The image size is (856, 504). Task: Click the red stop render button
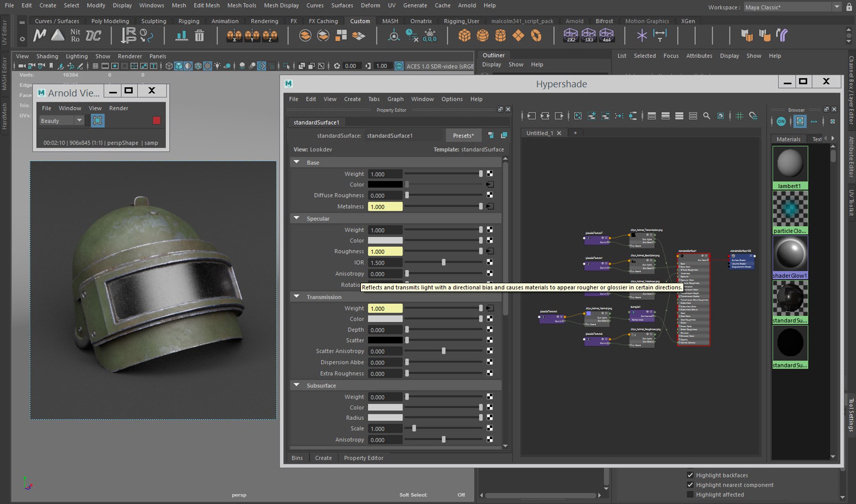(x=156, y=121)
